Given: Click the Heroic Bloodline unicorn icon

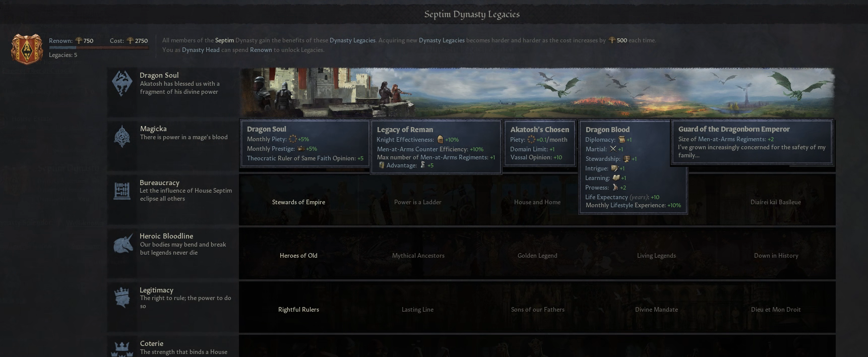Looking at the screenshot, I should 122,244.
